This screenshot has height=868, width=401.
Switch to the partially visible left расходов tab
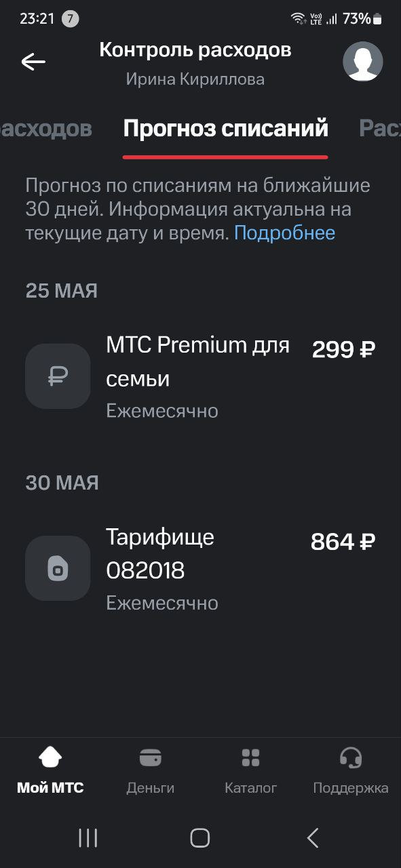[x=45, y=128]
